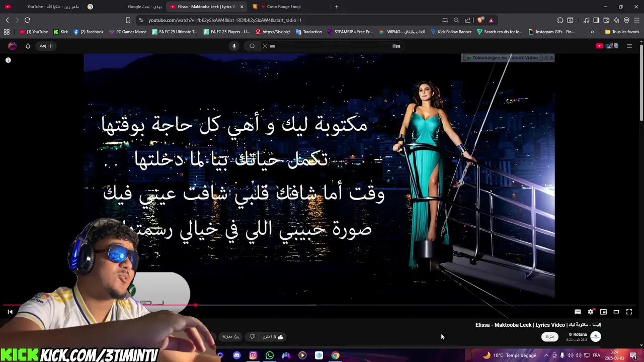
Task: Open Brave VPN shield icon
Action: (x=626, y=20)
